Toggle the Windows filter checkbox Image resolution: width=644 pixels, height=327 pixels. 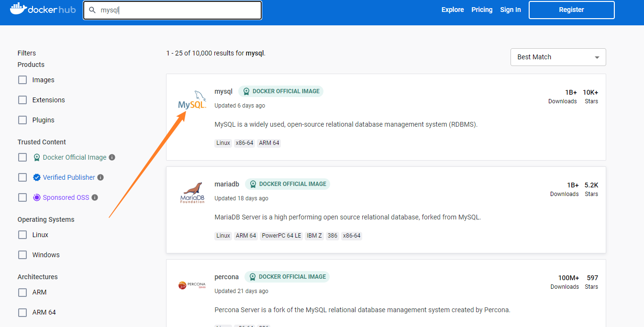click(22, 255)
